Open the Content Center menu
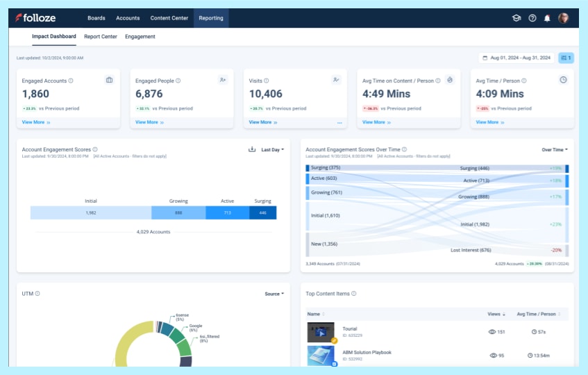588x375 pixels. (169, 18)
